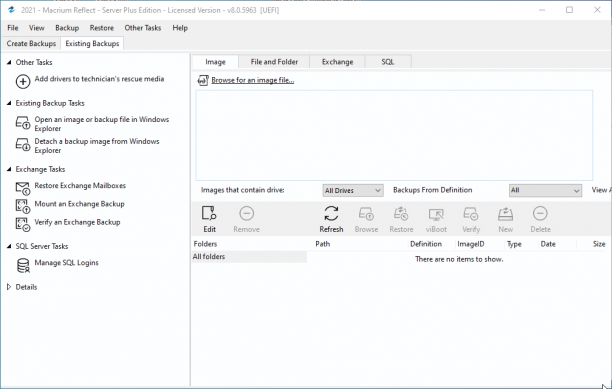Open the Help menu
Screen dimensions: 612x389
(180, 28)
